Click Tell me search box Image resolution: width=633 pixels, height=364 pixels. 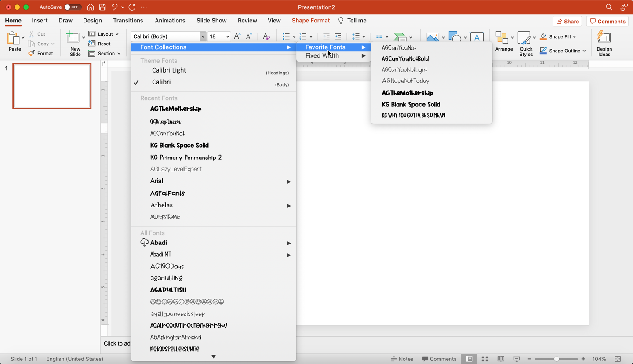tap(353, 21)
